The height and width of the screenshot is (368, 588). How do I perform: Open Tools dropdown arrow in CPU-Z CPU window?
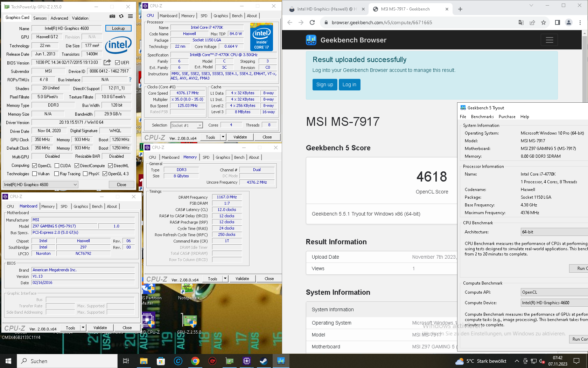[x=223, y=137]
